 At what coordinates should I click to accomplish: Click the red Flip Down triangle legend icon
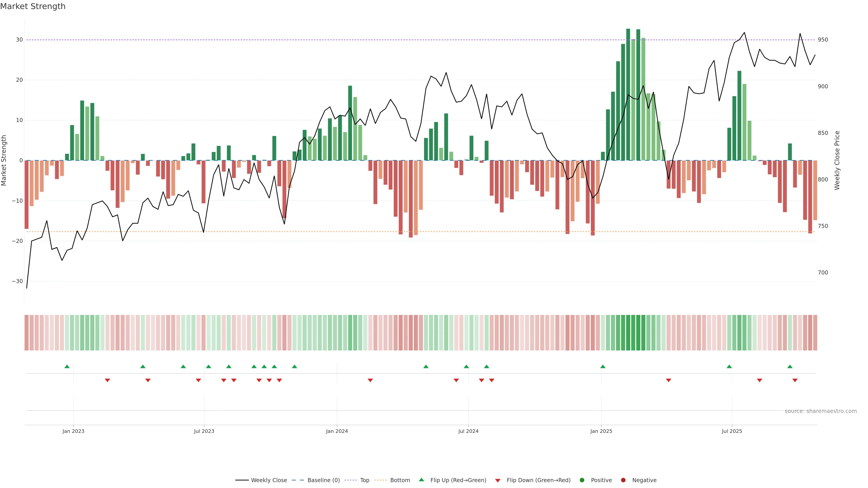(498, 481)
